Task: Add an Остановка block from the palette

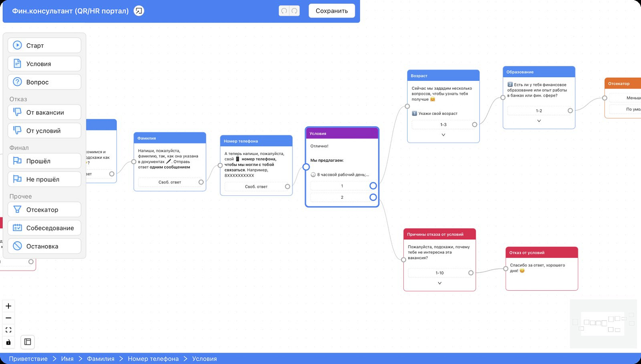Action: click(x=45, y=245)
